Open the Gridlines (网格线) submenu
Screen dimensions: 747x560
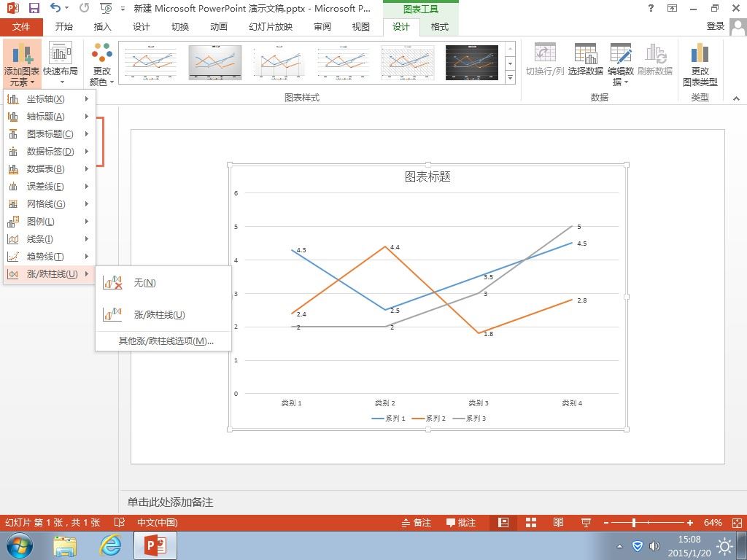[x=49, y=204]
